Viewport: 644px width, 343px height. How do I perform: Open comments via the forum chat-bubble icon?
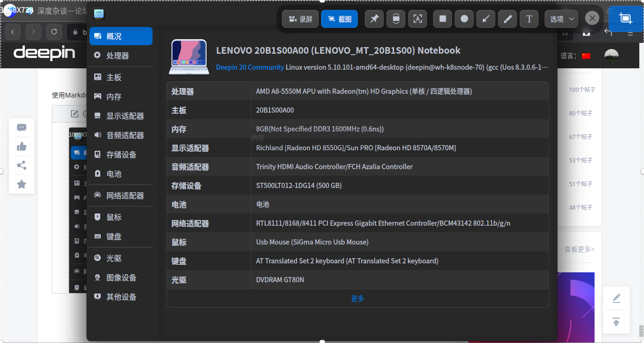click(x=22, y=128)
